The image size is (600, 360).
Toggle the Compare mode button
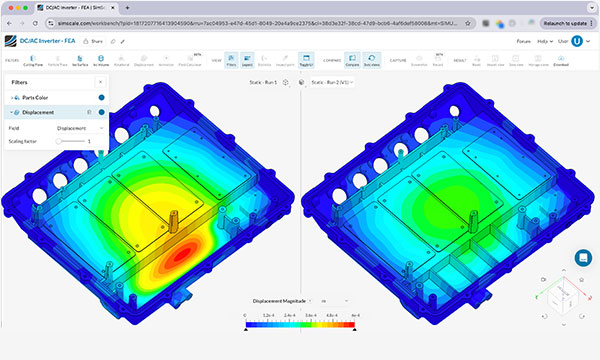(352, 60)
